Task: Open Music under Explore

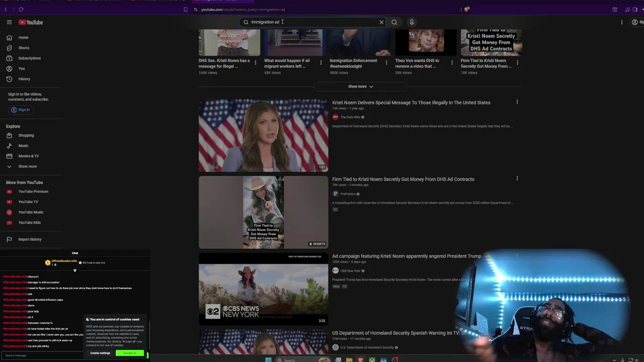Action: 23,146
